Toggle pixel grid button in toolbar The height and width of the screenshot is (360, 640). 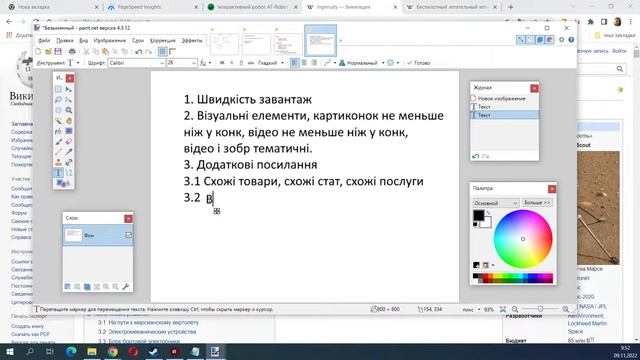click(x=162, y=51)
